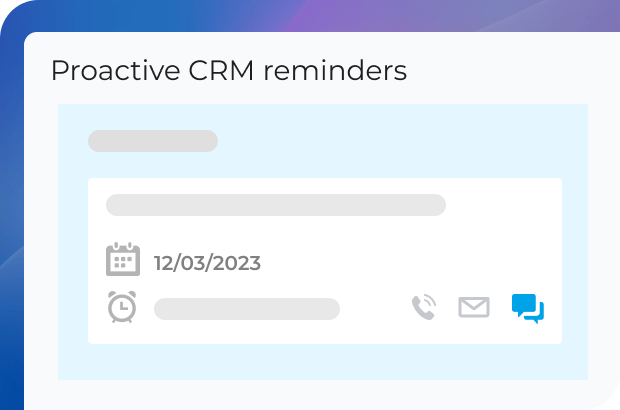
Task: Click the calendar icon beside the date
Action: click(123, 259)
